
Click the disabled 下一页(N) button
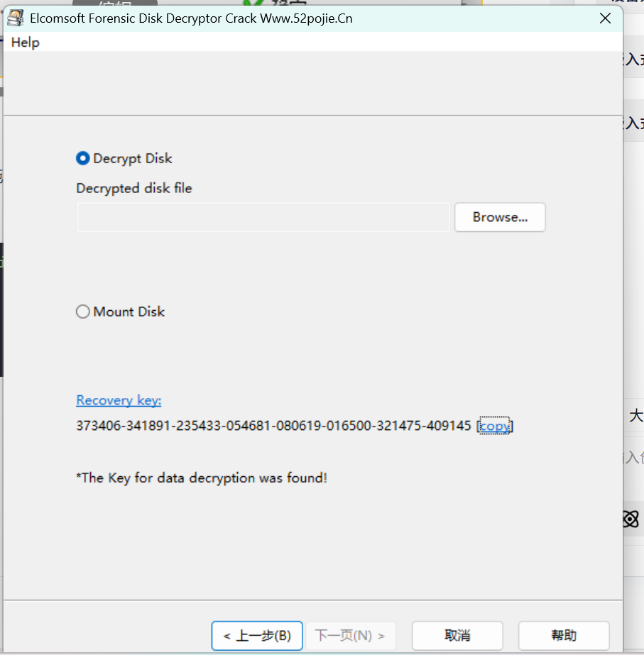click(x=350, y=635)
